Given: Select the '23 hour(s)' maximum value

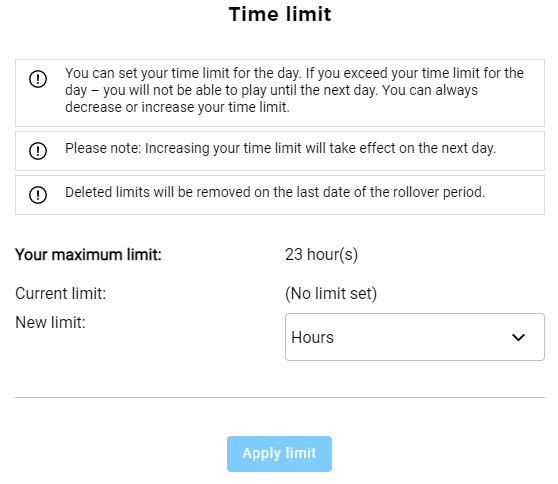Looking at the screenshot, I should click(321, 255).
